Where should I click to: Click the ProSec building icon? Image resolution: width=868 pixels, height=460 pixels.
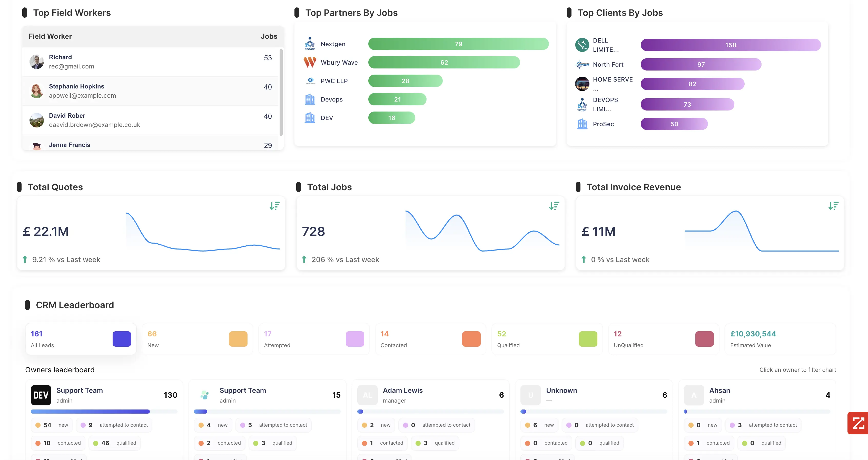tap(582, 124)
